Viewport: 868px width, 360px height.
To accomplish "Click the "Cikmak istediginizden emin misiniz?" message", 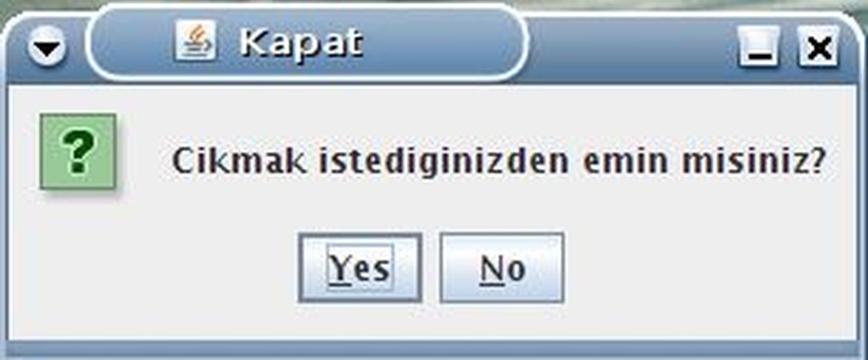I will point(499,161).
